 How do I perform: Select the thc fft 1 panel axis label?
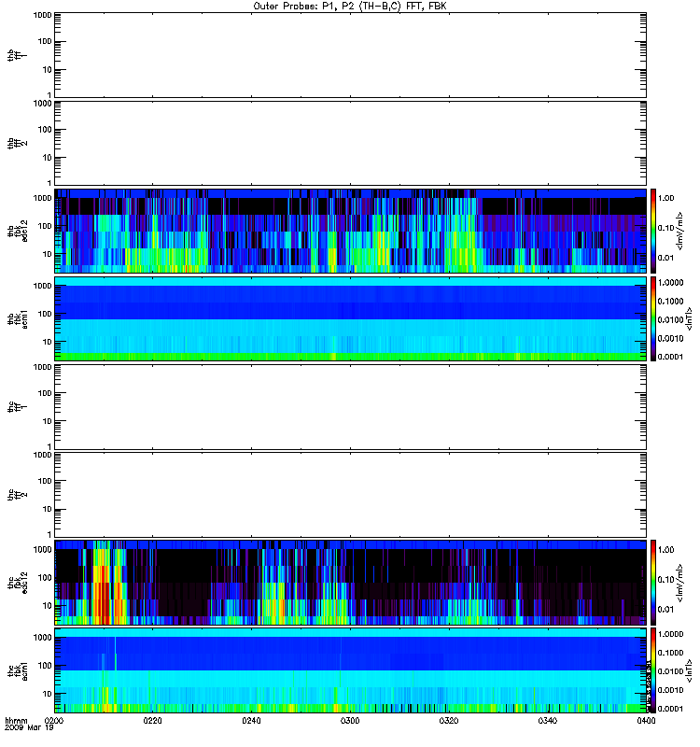(x=18, y=407)
